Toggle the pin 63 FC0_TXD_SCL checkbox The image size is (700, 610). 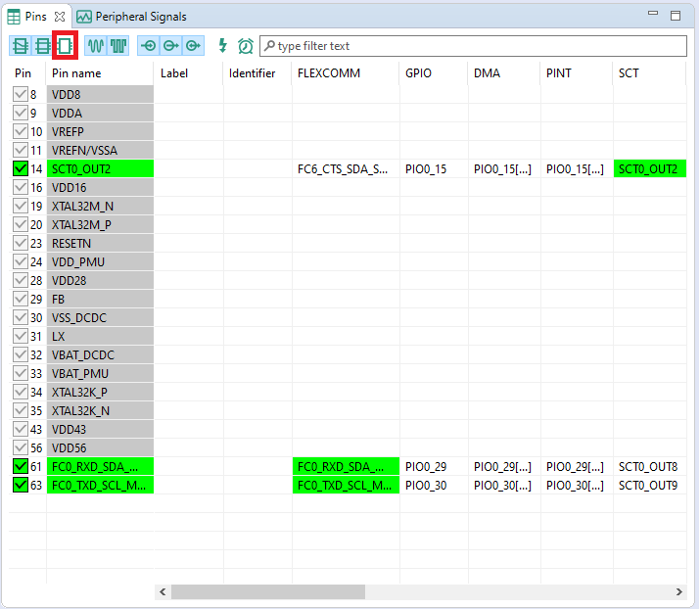[21, 485]
